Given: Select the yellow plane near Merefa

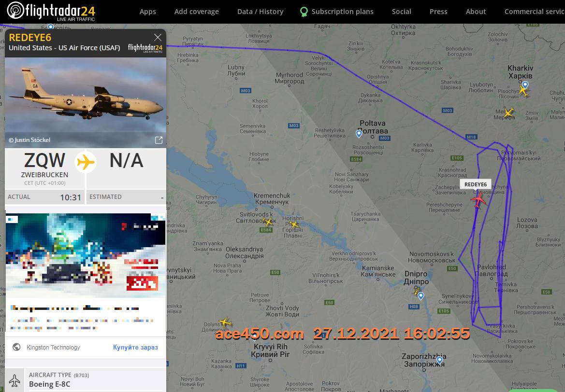Looking at the screenshot, I should coord(508,113).
